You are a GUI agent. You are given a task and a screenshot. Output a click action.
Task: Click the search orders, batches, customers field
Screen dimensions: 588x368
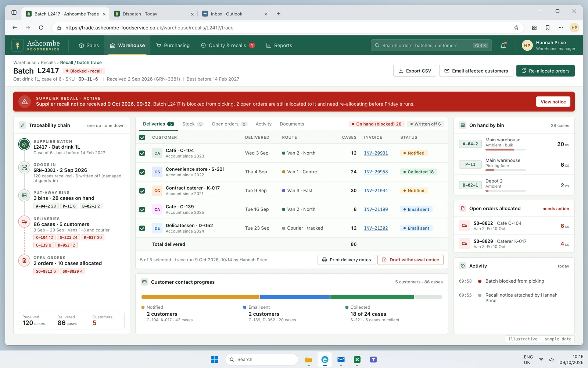pos(431,46)
